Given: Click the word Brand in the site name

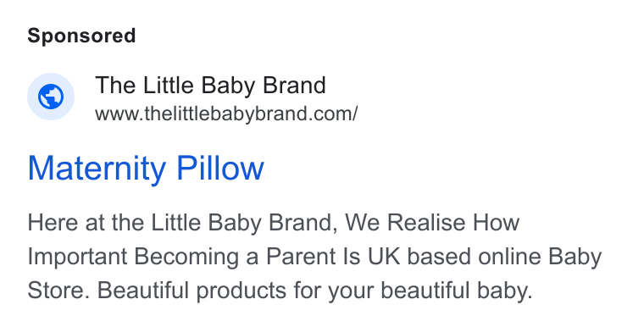Looking at the screenshot, I should 294,86.
